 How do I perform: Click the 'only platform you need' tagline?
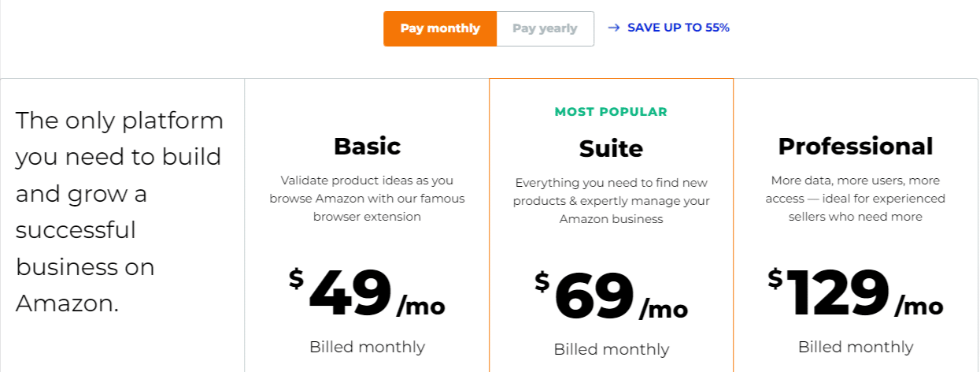point(120,212)
